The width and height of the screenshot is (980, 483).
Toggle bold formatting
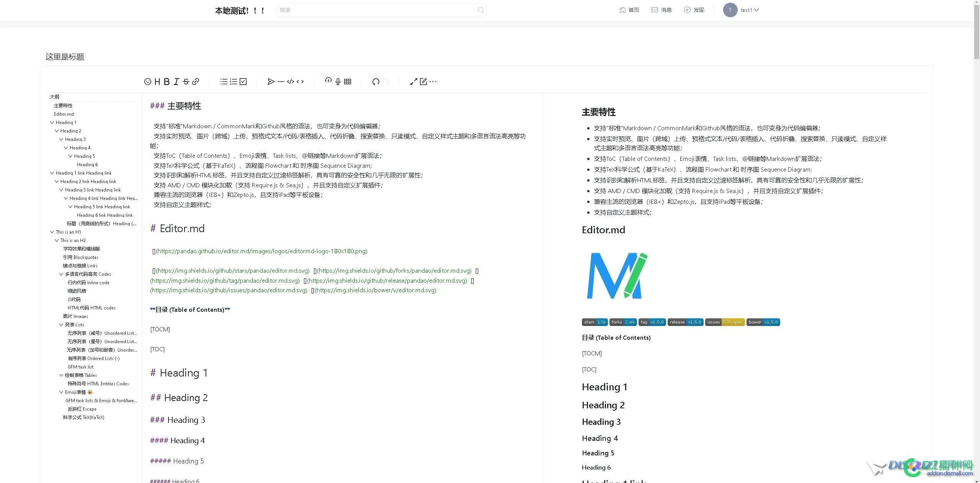pos(167,82)
